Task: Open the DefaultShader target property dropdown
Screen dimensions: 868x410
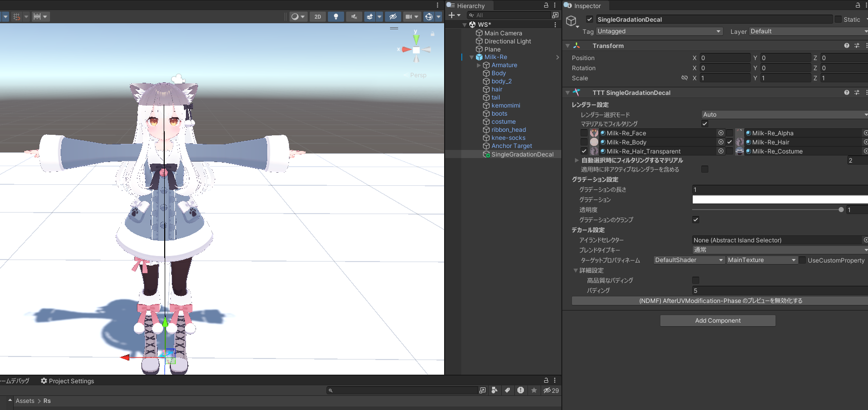Action: click(x=689, y=260)
